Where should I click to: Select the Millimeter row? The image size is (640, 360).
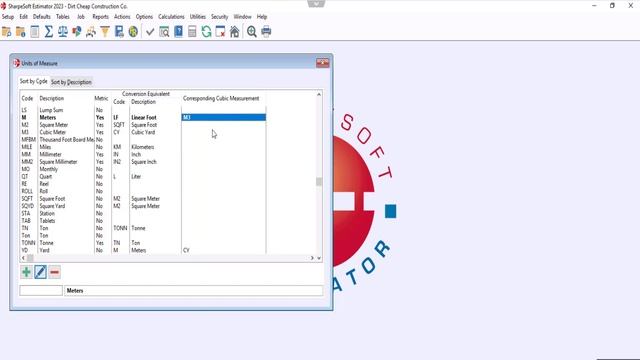point(143,154)
